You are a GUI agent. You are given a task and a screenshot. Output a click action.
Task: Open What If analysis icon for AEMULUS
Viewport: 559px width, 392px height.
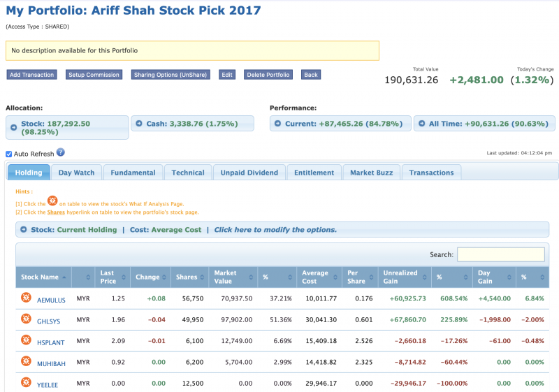(x=26, y=298)
